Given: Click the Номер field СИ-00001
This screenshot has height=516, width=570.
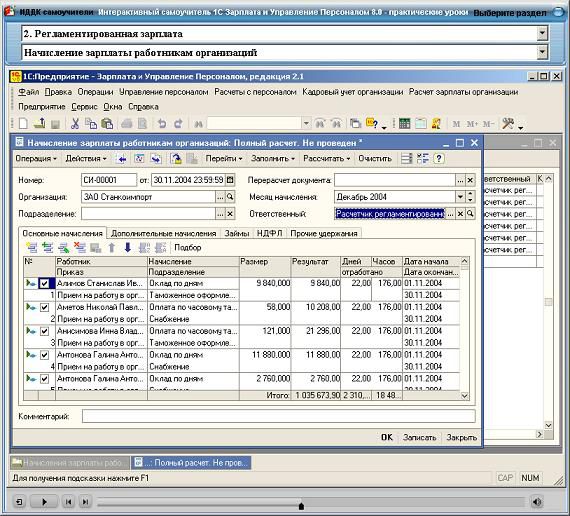Looking at the screenshot, I should tap(109, 180).
